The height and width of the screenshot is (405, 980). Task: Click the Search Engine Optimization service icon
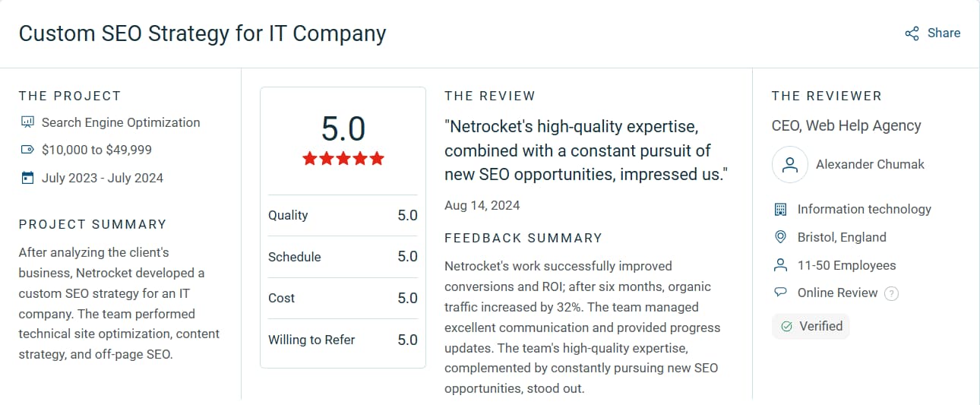[x=28, y=122]
